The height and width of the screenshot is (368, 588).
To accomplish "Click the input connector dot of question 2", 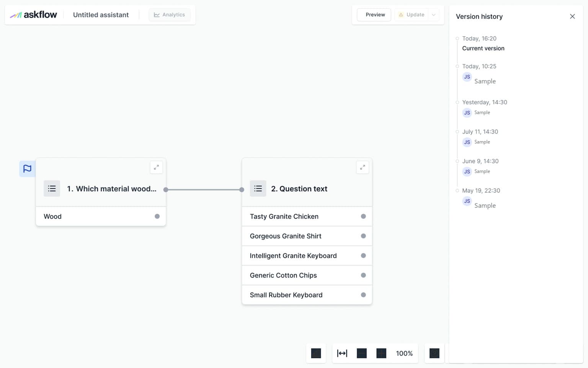I will 242,189.
